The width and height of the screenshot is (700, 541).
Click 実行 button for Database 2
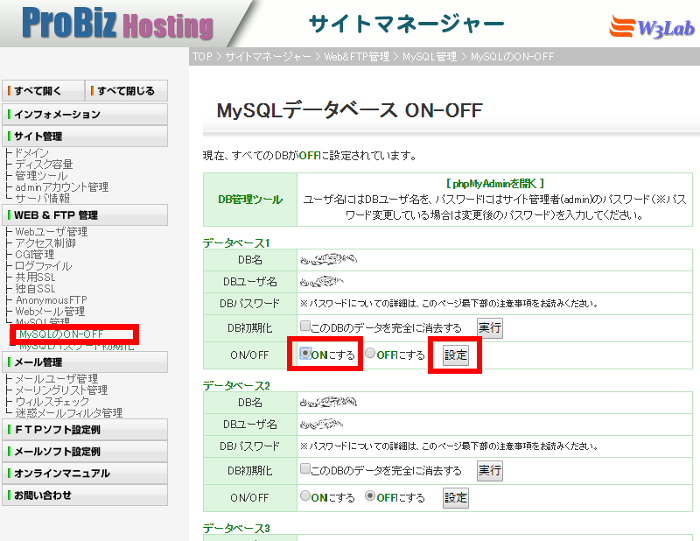(489, 470)
